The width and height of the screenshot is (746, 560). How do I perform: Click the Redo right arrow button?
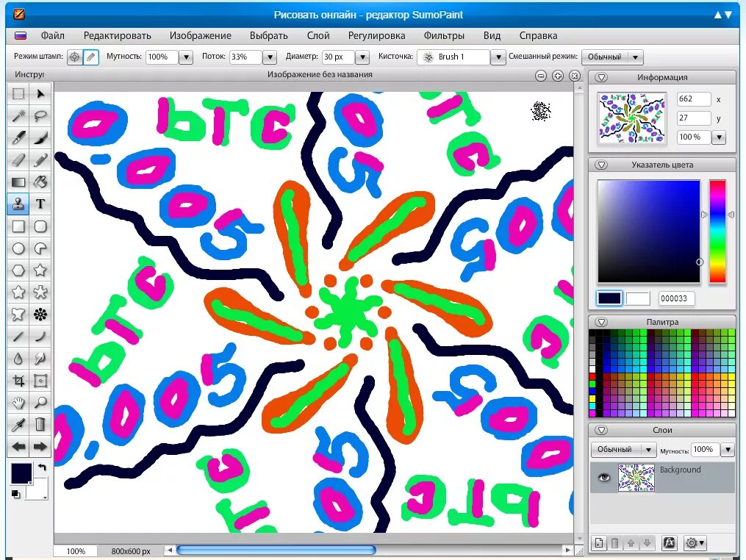pyautogui.click(x=40, y=447)
